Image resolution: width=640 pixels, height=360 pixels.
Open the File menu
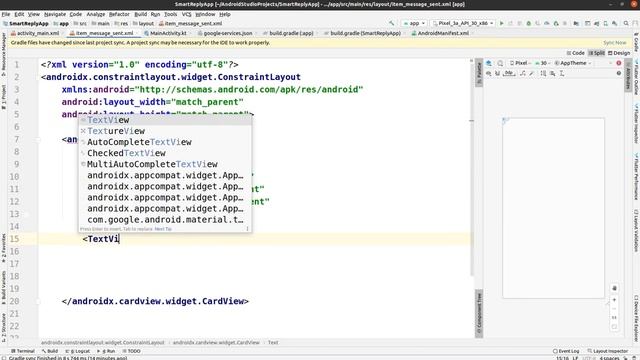pyautogui.click(x=6, y=14)
